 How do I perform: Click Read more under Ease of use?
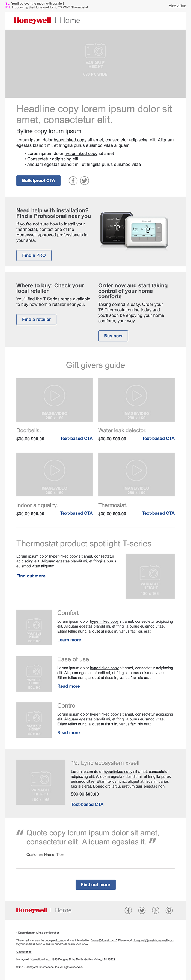68,686
